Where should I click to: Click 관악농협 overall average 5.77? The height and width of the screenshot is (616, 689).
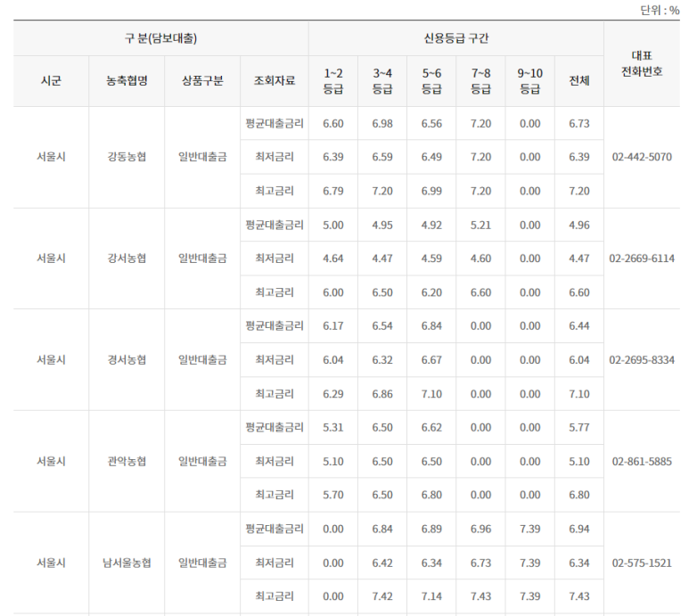point(579,428)
